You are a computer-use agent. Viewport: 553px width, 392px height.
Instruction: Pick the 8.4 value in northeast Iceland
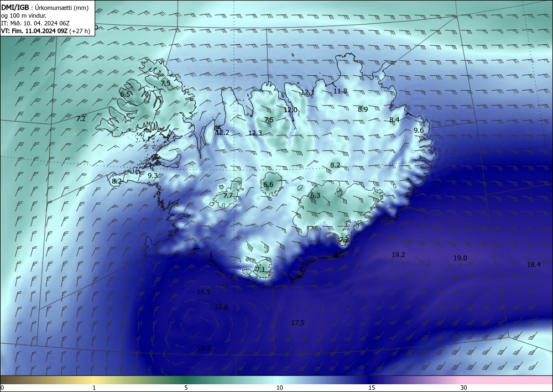pos(394,120)
